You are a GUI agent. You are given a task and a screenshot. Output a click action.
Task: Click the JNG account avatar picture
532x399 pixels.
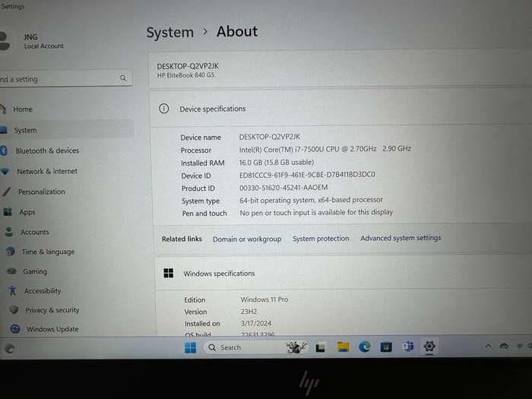[5, 41]
